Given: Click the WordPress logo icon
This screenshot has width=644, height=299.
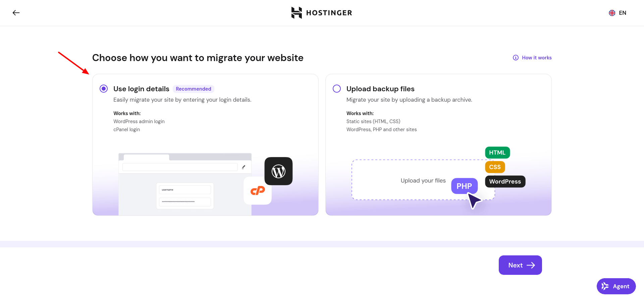Looking at the screenshot, I should tap(278, 171).
